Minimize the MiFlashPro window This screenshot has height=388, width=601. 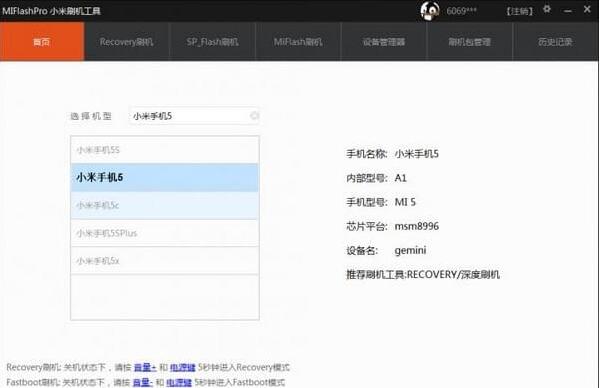[x=568, y=11]
